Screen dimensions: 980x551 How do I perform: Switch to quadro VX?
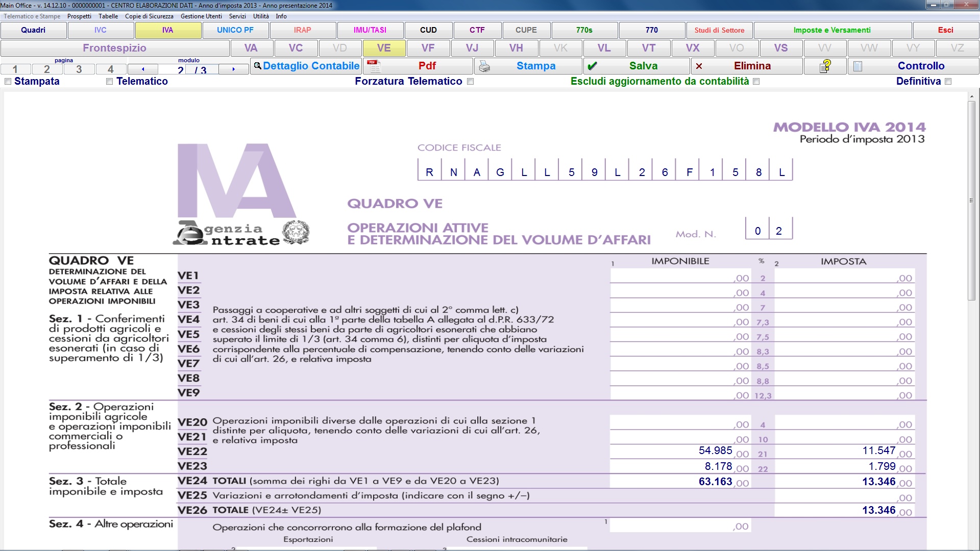693,48
